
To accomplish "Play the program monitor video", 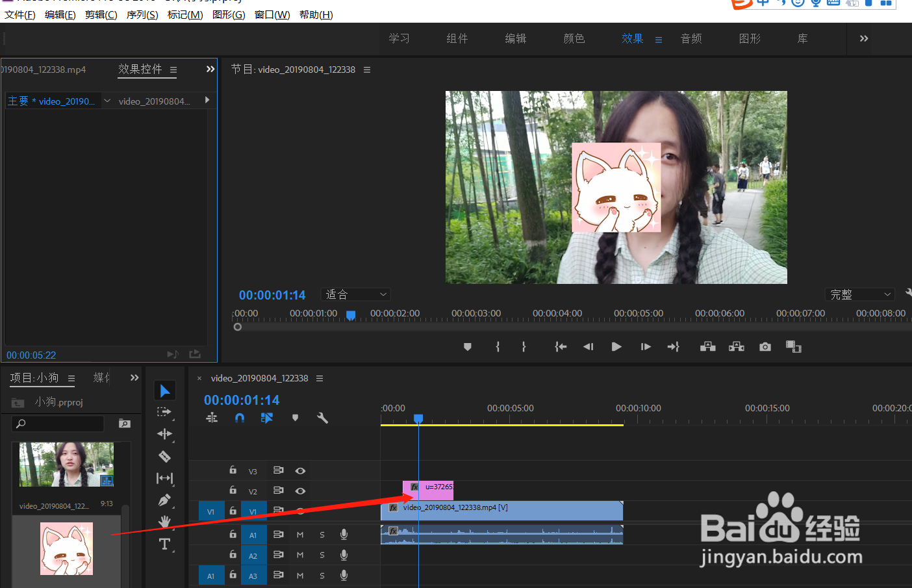I will (616, 347).
